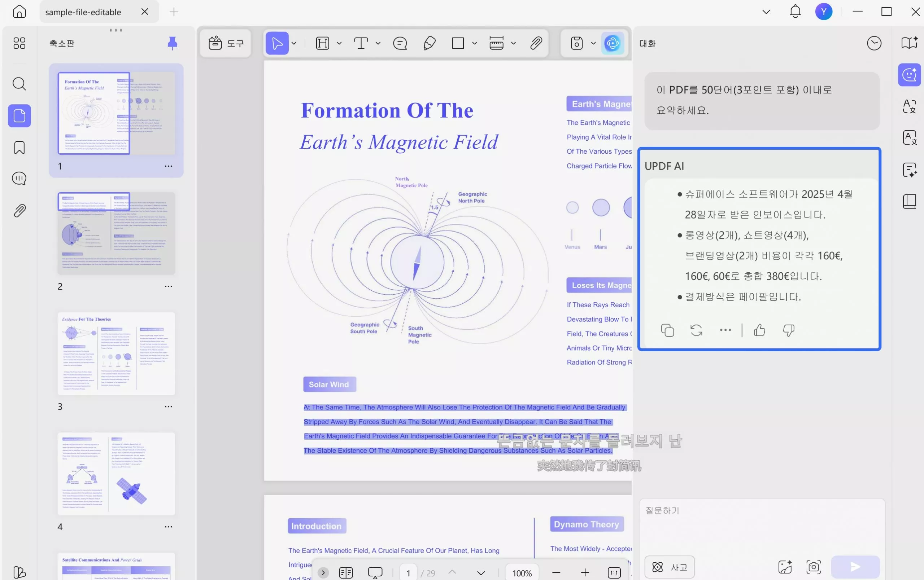Select page 1 thumbnail
The height and width of the screenshot is (580, 924).
click(116, 113)
